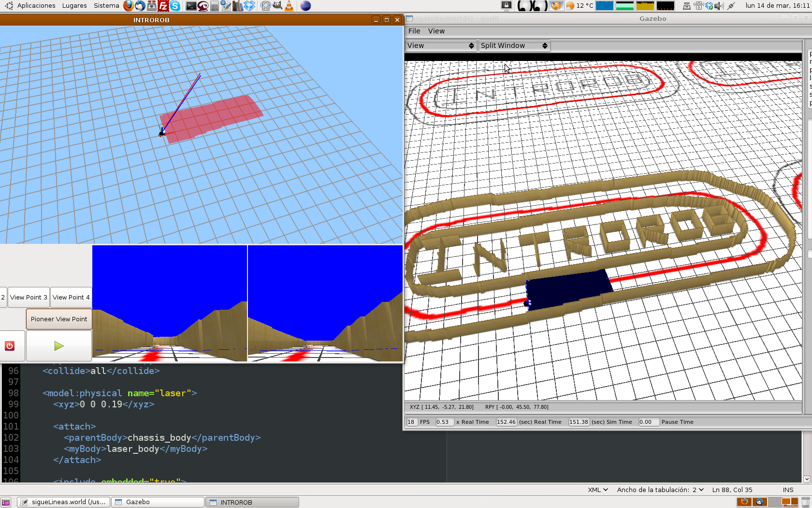This screenshot has height=508, width=812.
Task: Open Dropbox launcher in top panel
Action: tap(249, 6)
